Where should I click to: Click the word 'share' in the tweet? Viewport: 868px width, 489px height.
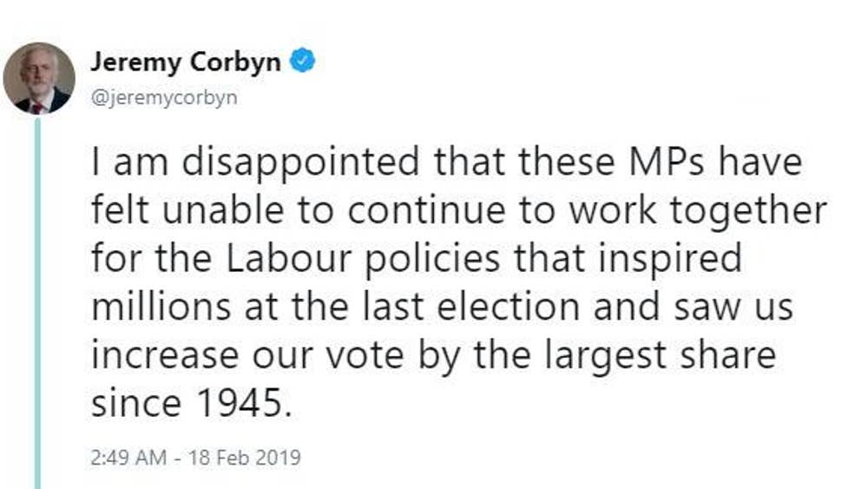click(728, 354)
